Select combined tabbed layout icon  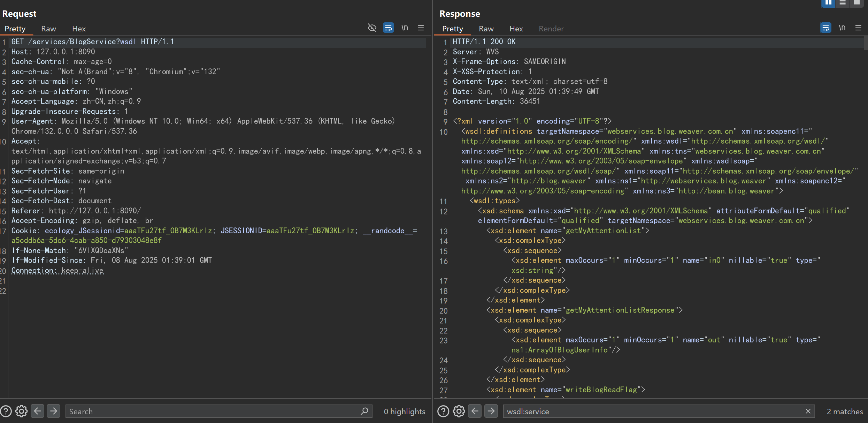point(857,3)
